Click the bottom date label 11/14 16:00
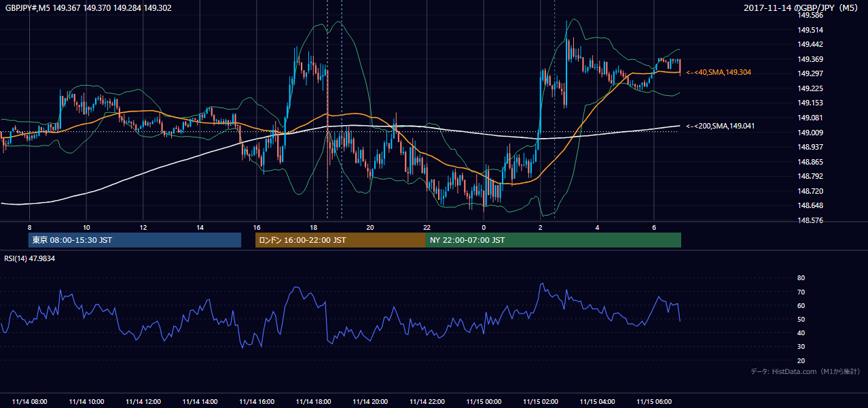The height and width of the screenshot is (408, 868). coord(257,402)
